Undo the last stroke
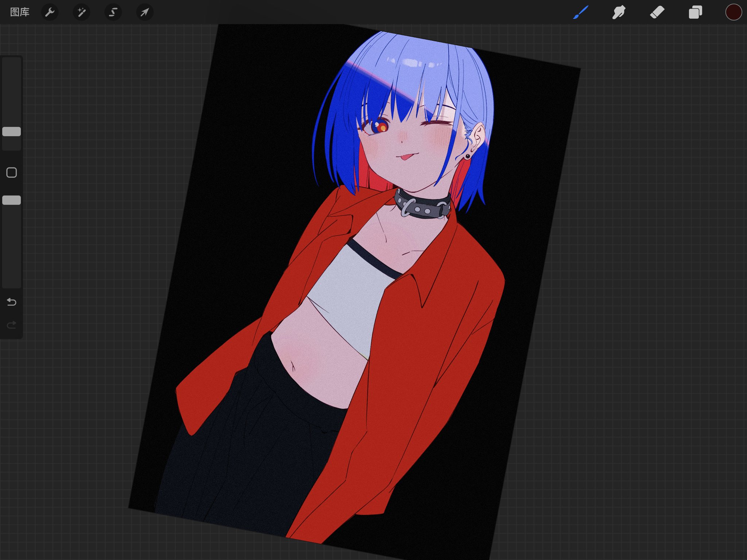This screenshot has height=560, width=747. (x=12, y=302)
